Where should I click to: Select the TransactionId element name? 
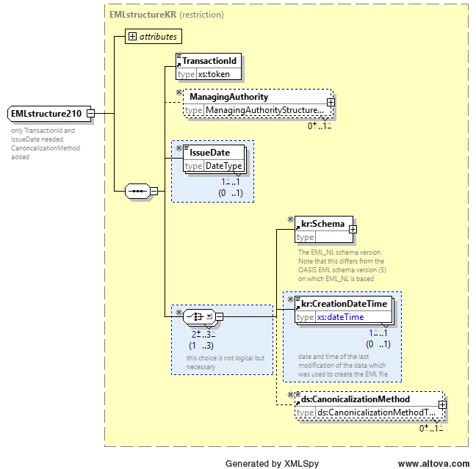click(x=209, y=61)
